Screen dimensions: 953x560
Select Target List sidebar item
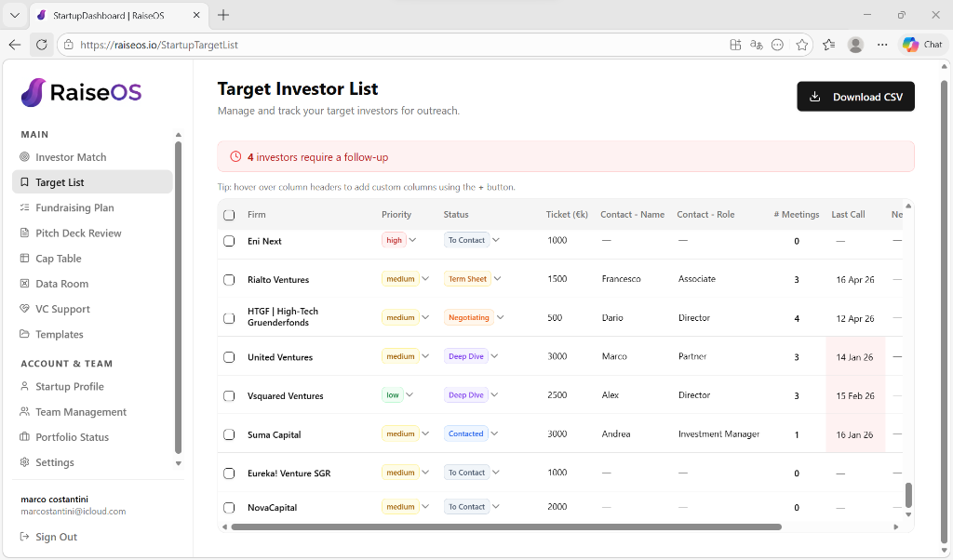(92, 182)
